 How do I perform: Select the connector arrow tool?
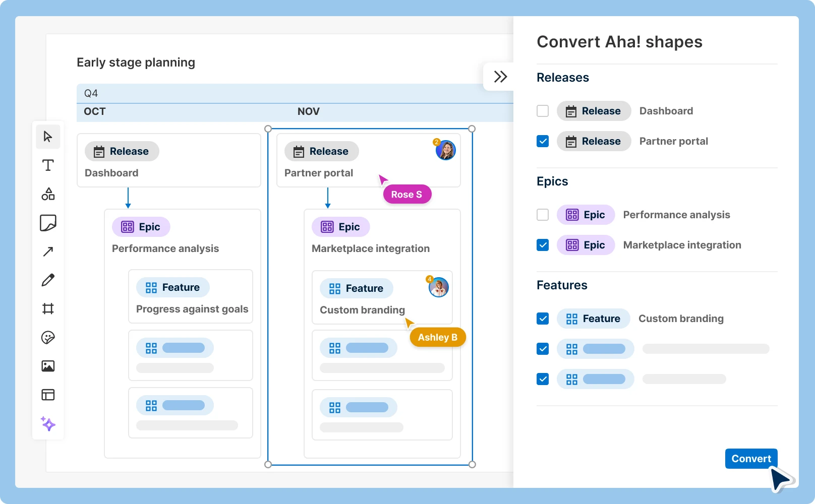[48, 251]
